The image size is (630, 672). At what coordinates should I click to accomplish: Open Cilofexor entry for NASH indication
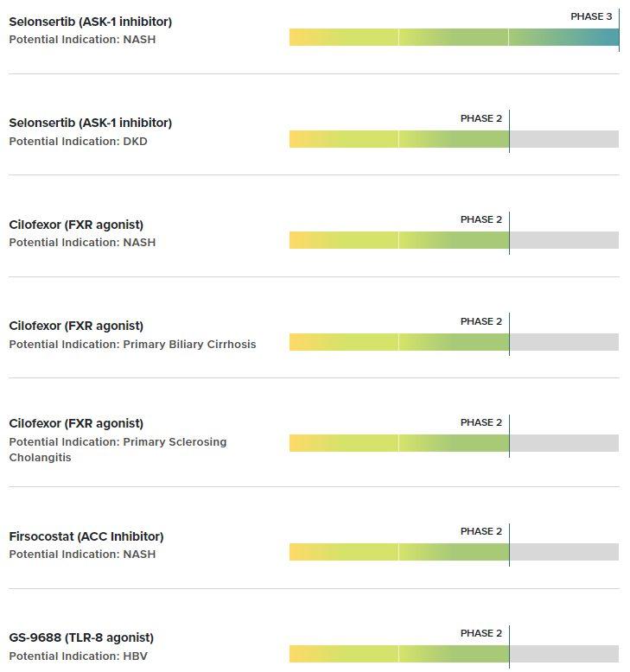click(x=76, y=225)
